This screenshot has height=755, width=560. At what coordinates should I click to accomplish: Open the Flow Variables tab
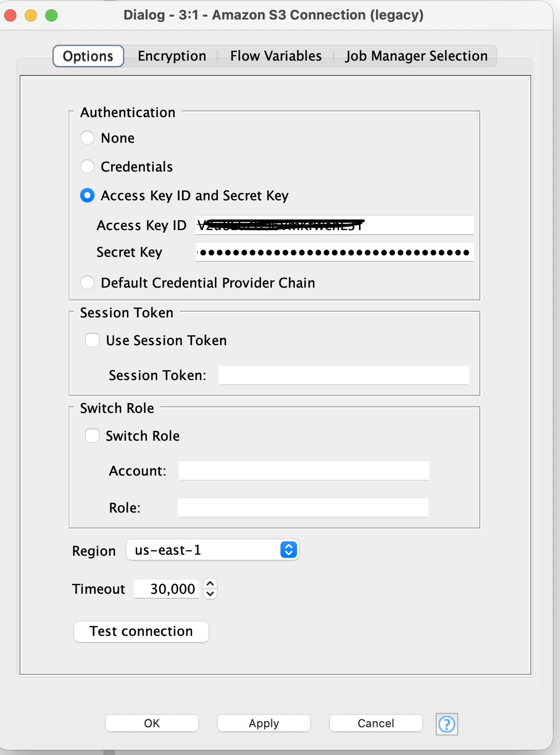[x=276, y=56]
